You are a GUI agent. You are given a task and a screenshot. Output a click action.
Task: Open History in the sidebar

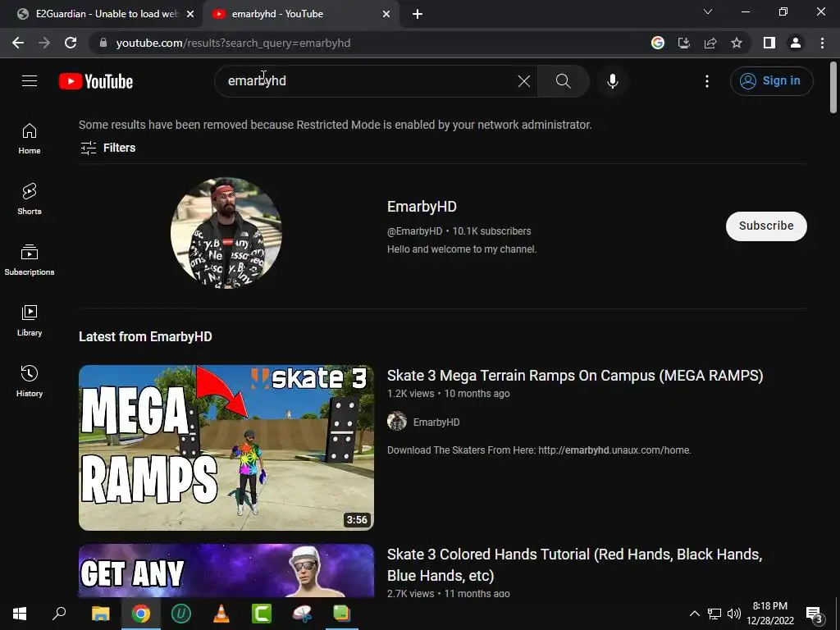tap(30, 381)
